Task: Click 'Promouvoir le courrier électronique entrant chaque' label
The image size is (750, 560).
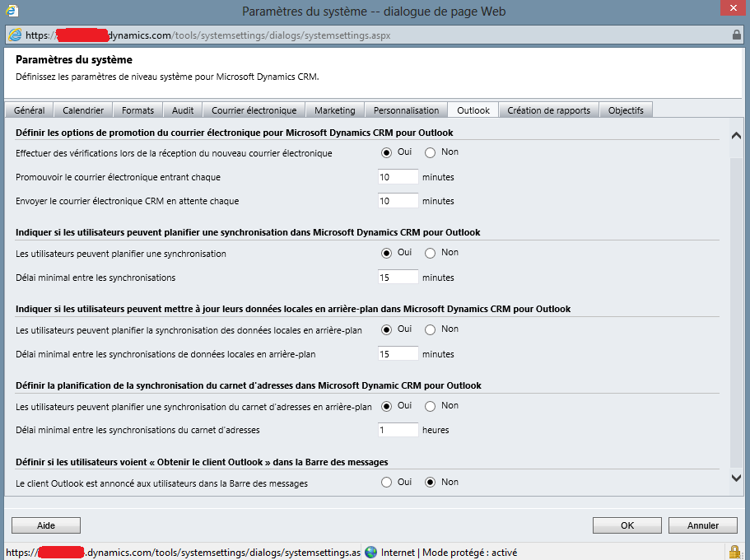Action: (x=119, y=177)
